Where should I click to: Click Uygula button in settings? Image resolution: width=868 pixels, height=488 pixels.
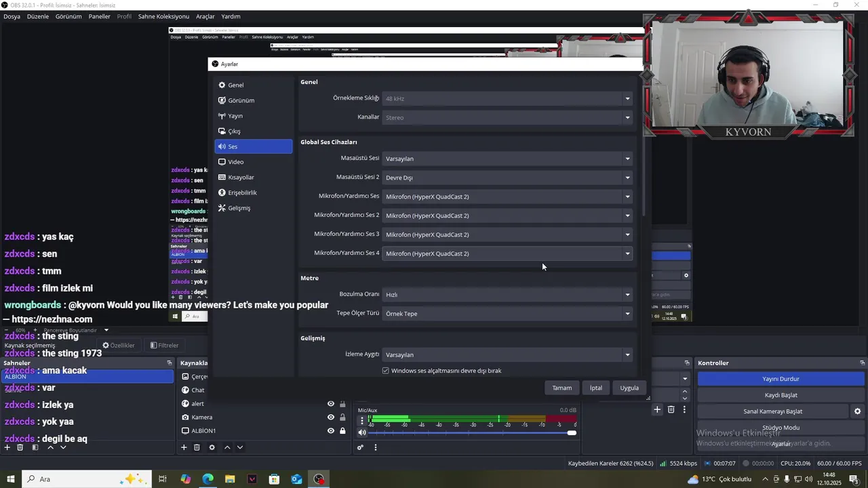coord(629,388)
